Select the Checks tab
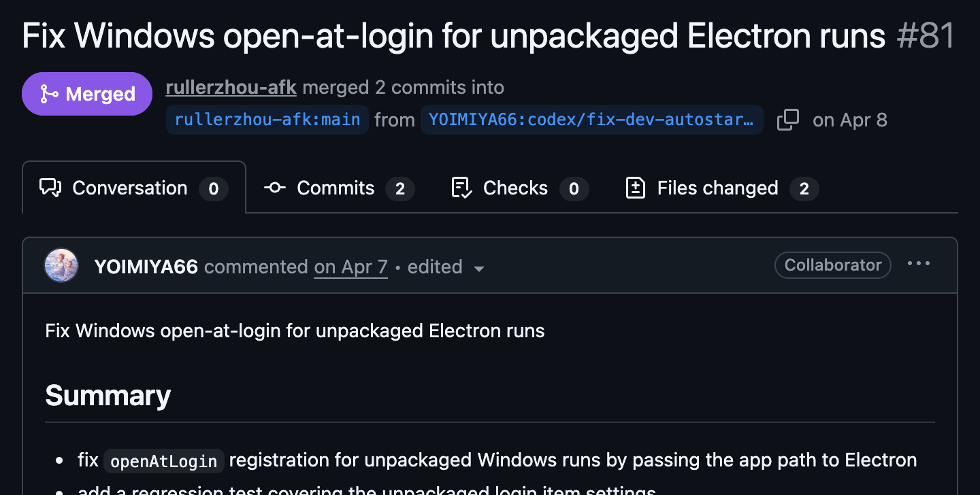Image resolution: width=980 pixels, height=495 pixels. pyautogui.click(x=520, y=188)
